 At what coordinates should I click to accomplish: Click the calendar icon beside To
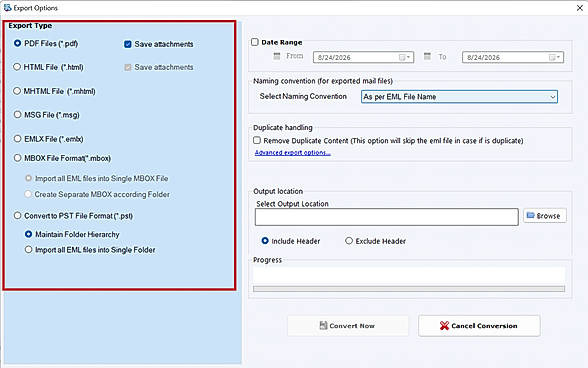[x=427, y=56]
